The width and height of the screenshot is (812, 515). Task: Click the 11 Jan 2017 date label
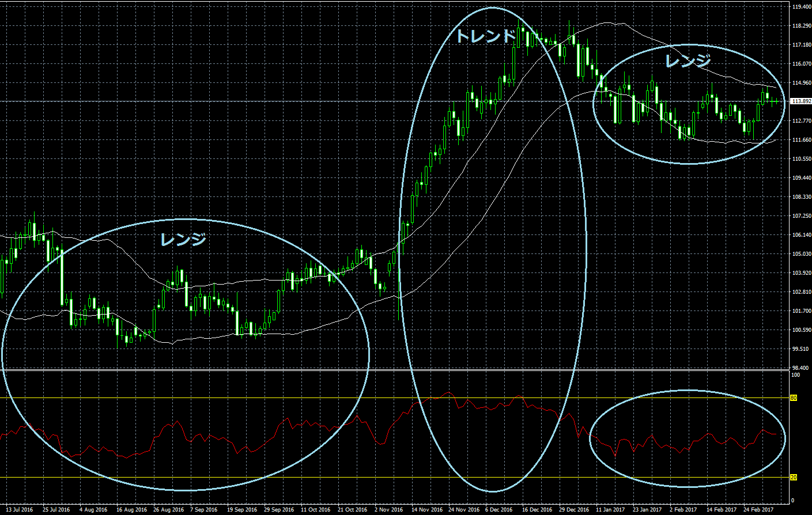coord(610,509)
